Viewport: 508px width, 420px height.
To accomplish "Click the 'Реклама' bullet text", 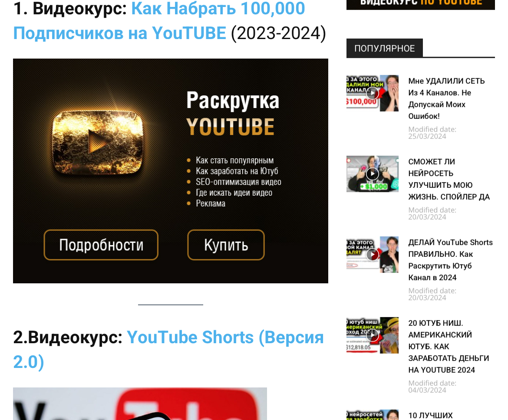I will (211, 203).
